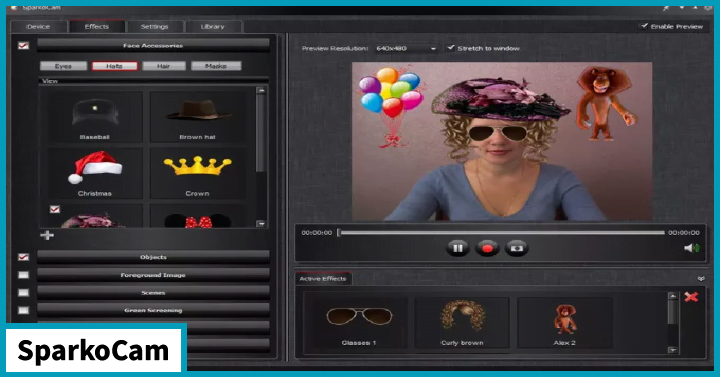Open the Preview Resolution dropdown
This screenshot has height=377, width=720.
405,48
